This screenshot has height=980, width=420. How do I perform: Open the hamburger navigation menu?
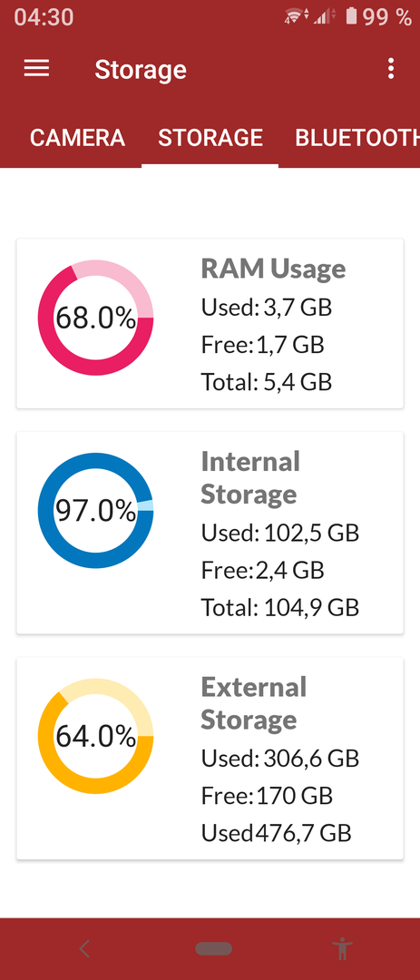coord(36,69)
